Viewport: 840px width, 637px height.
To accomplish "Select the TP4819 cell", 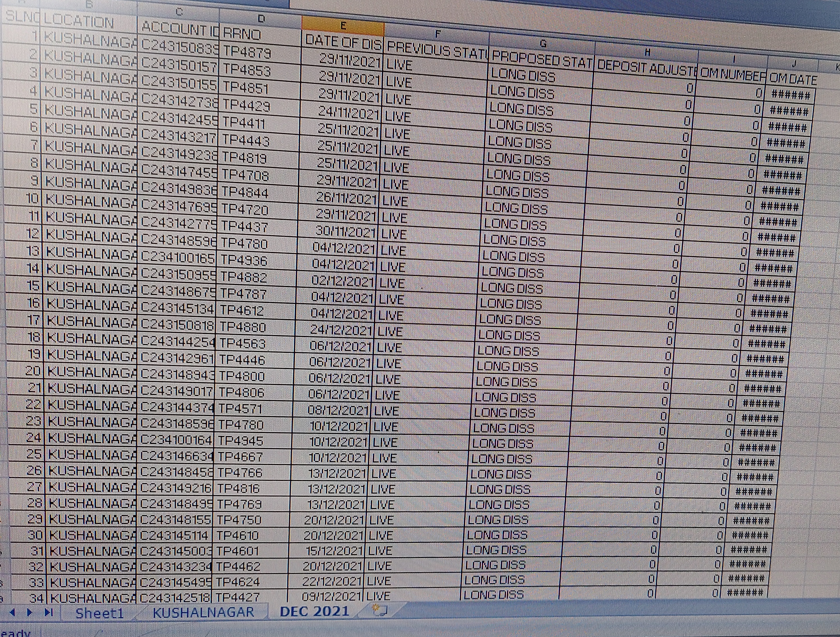I will pyautogui.click(x=258, y=158).
